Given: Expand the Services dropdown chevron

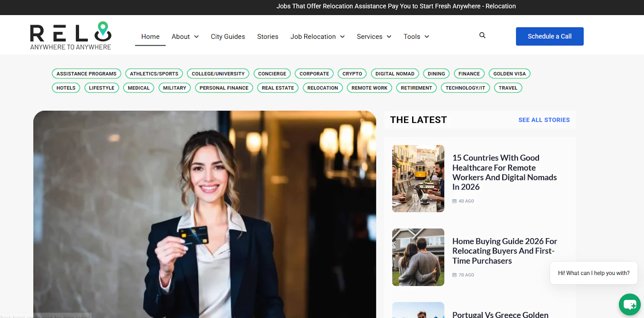Looking at the screenshot, I should pyautogui.click(x=389, y=37).
